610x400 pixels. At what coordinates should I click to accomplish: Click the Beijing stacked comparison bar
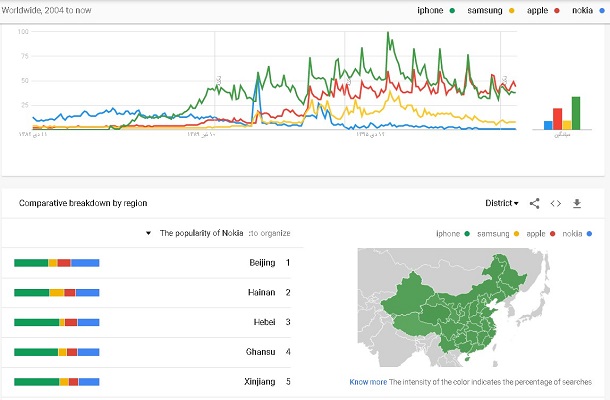57,263
